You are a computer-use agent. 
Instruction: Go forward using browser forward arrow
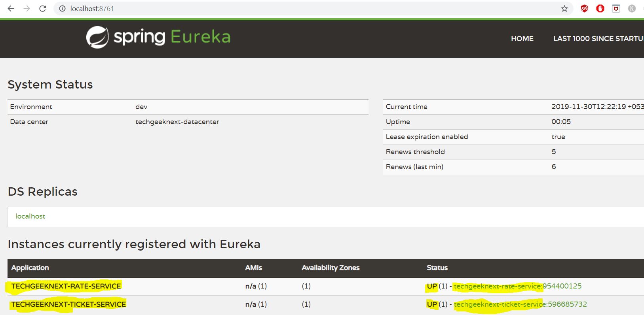(27, 8)
